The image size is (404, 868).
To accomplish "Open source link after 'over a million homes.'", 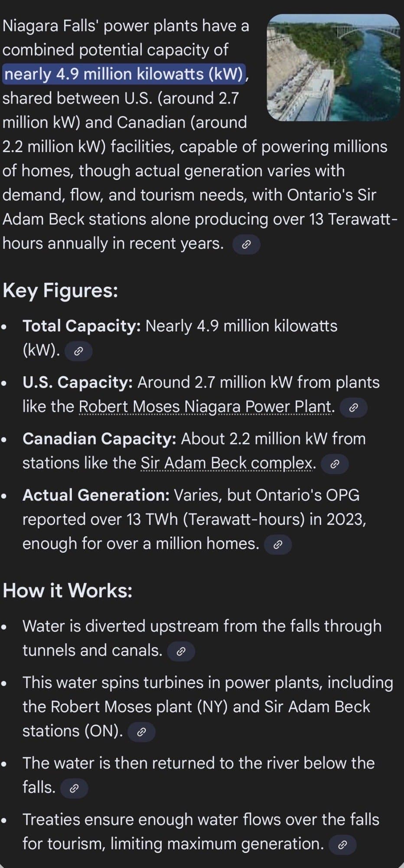I will click(x=278, y=545).
